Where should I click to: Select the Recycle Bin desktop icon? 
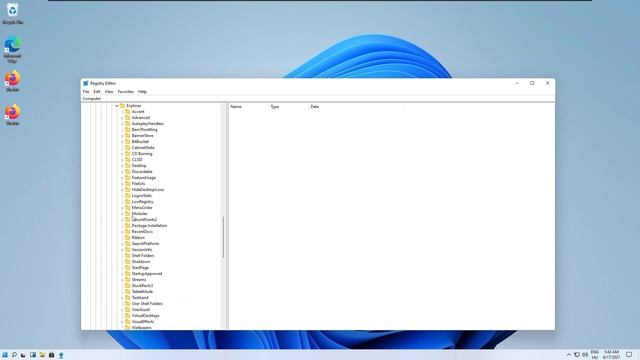pyautogui.click(x=12, y=13)
